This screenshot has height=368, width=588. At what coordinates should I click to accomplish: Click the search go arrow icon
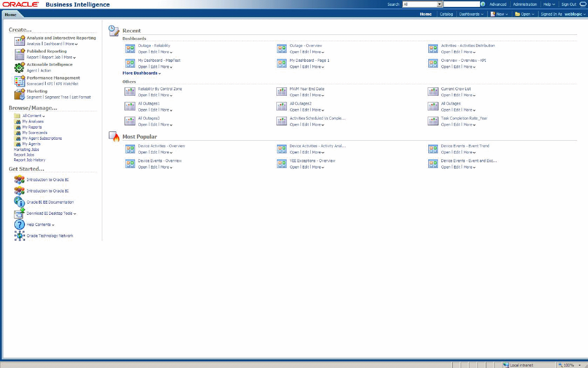tap(483, 4)
